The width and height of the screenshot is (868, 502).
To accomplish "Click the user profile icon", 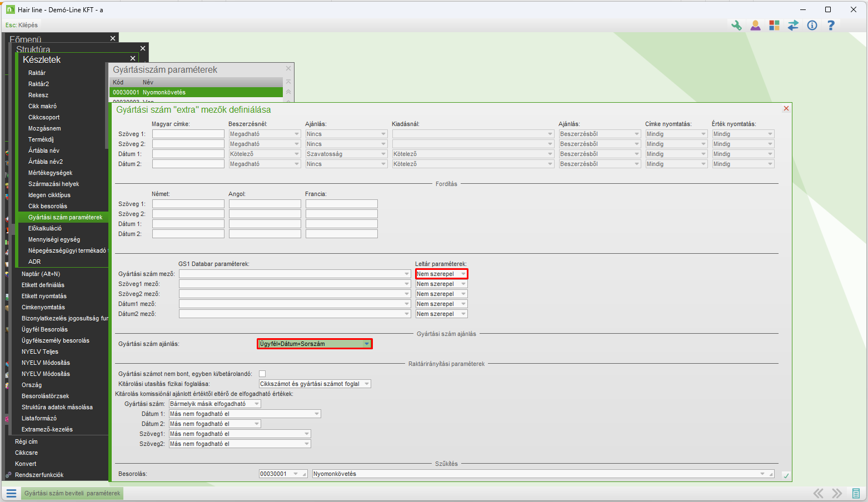I will point(755,26).
